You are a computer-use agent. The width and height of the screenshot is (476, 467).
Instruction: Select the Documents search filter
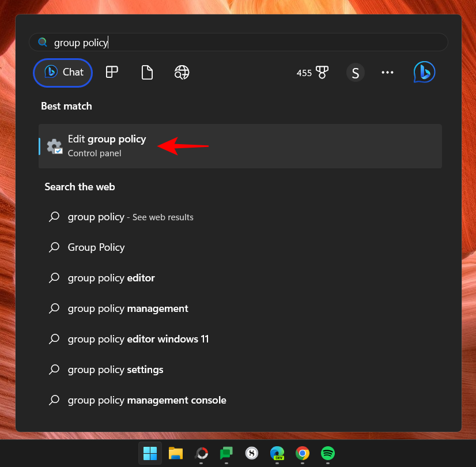pyautogui.click(x=147, y=72)
